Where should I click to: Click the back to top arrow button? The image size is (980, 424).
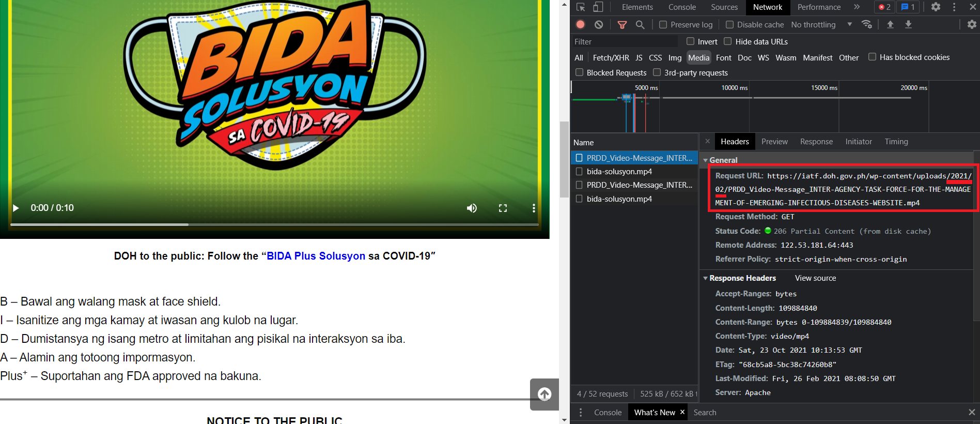pyautogui.click(x=545, y=394)
